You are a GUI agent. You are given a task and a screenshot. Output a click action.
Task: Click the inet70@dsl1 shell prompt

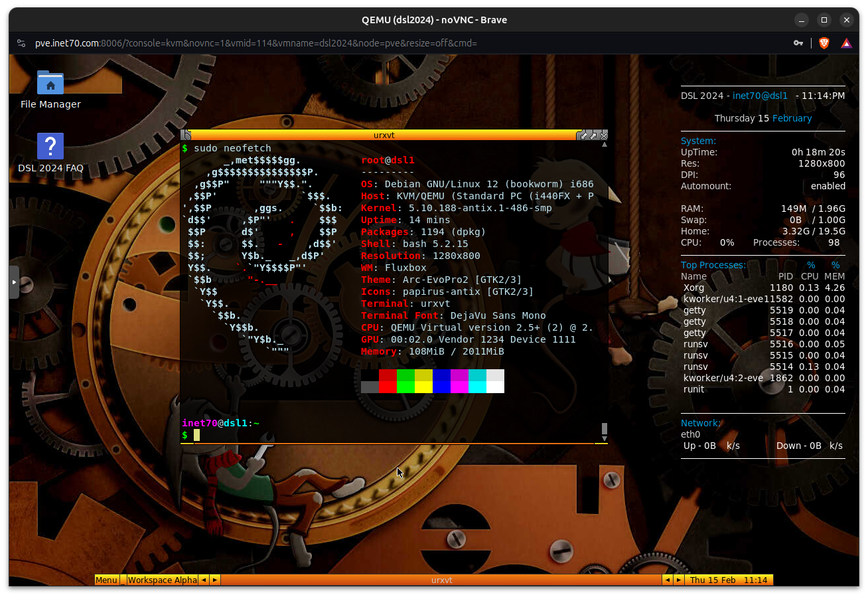[220, 423]
